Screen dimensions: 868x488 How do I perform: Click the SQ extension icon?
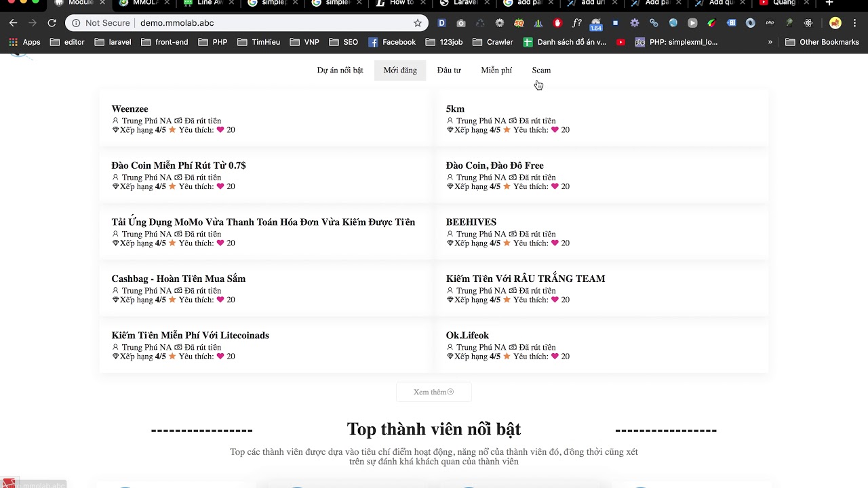(519, 23)
